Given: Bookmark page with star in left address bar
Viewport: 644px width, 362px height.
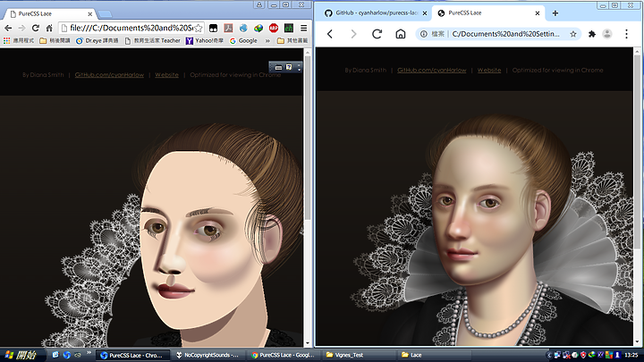Looking at the screenshot, I should 199,28.
